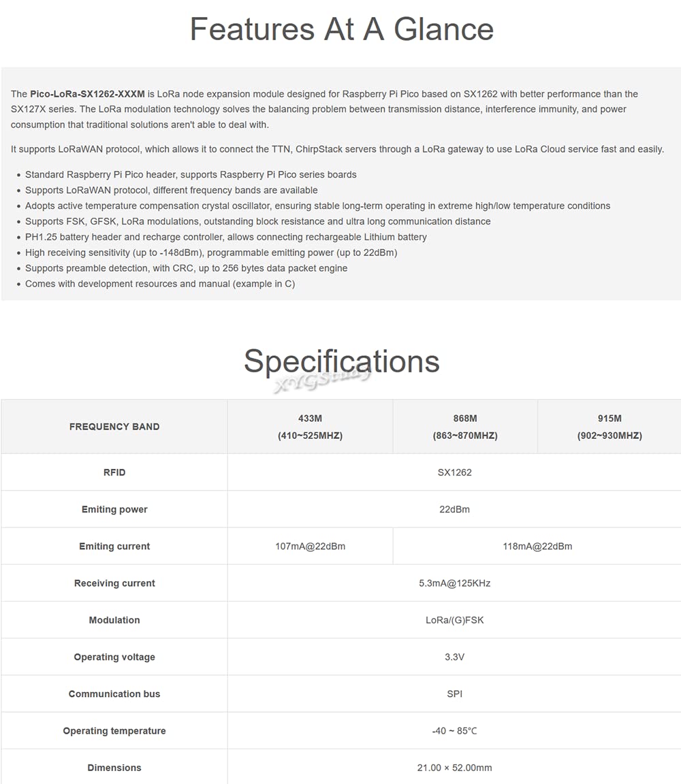
Task: Click the bullet about PH1.25 battery header
Action: [225, 237]
